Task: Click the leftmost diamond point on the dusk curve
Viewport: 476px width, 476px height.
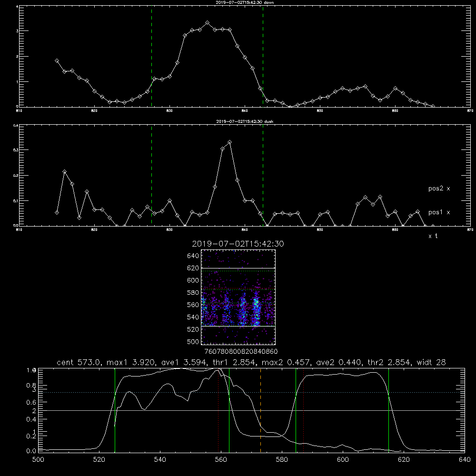Action: tap(57, 212)
